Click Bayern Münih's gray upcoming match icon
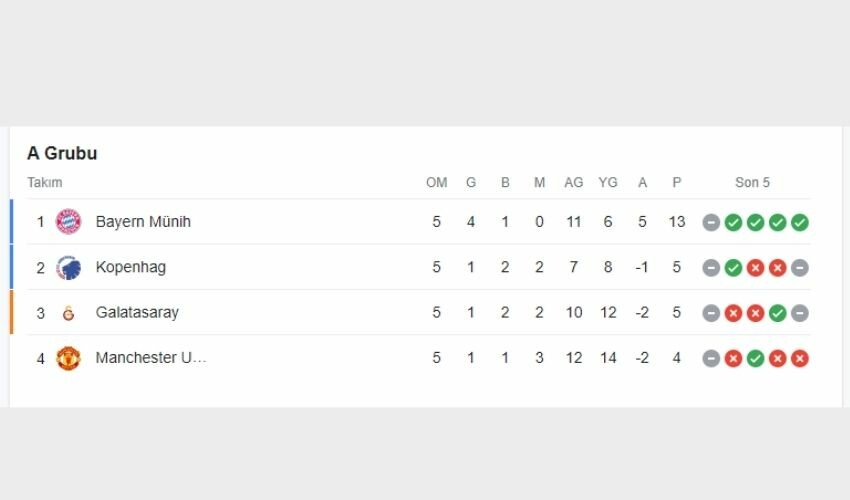Viewport: 850px width, 500px height. [711, 222]
